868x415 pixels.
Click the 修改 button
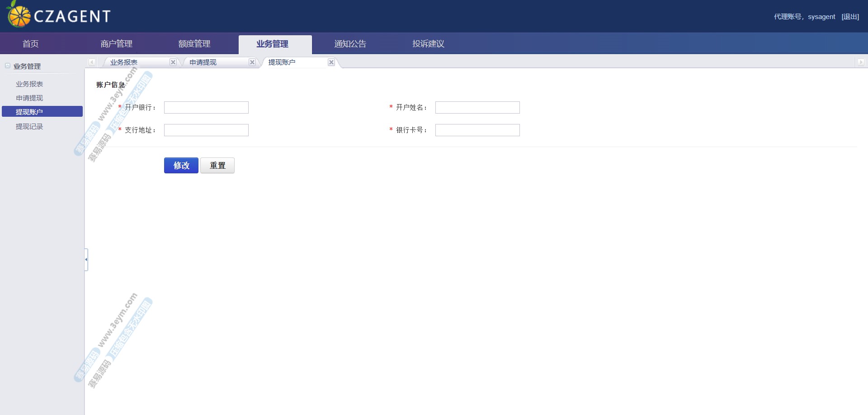click(x=181, y=166)
